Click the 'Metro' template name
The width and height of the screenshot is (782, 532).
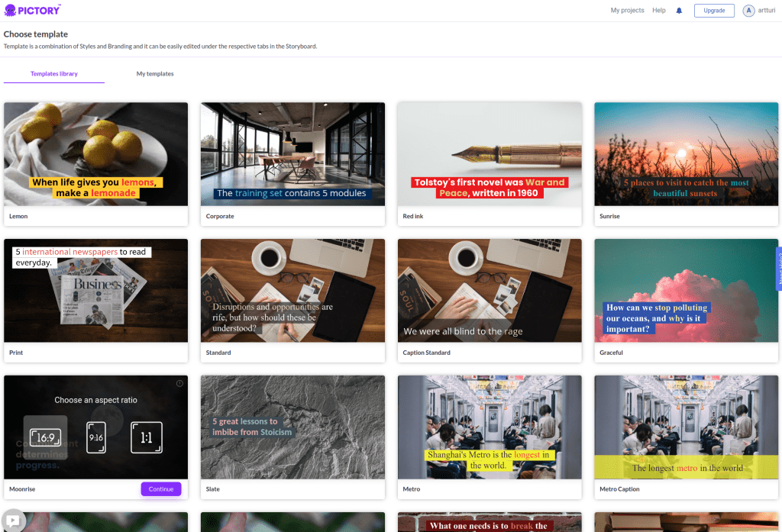click(412, 489)
